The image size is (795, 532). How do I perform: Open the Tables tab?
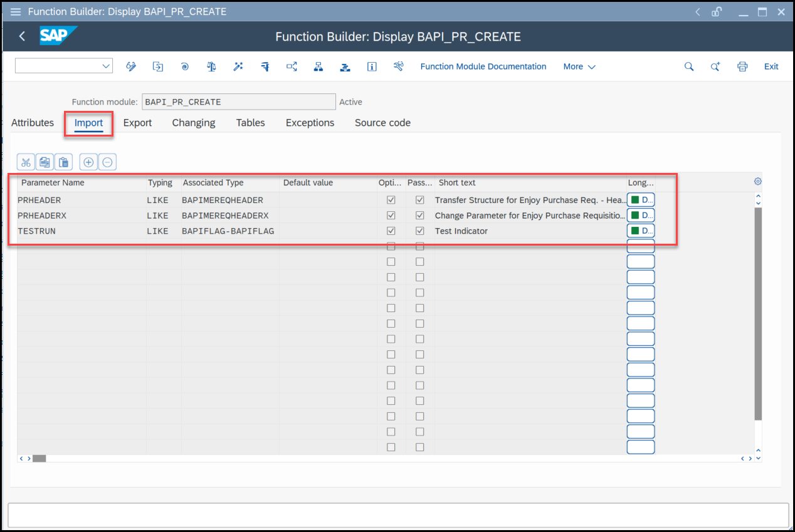pyautogui.click(x=250, y=123)
